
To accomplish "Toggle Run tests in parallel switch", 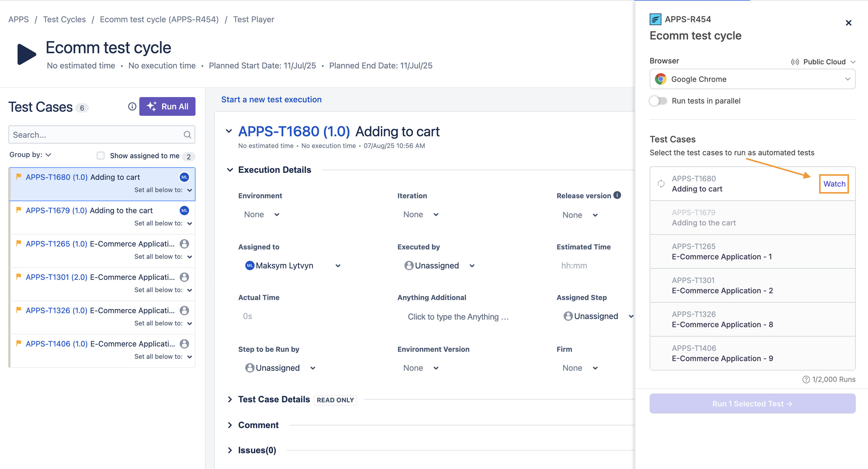I will point(658,101).
